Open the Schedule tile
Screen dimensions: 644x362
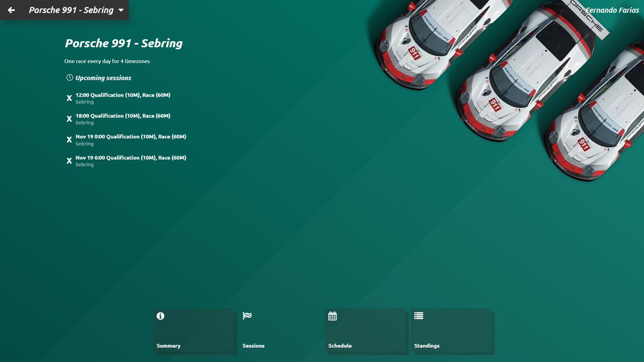[x=365, y=330]
